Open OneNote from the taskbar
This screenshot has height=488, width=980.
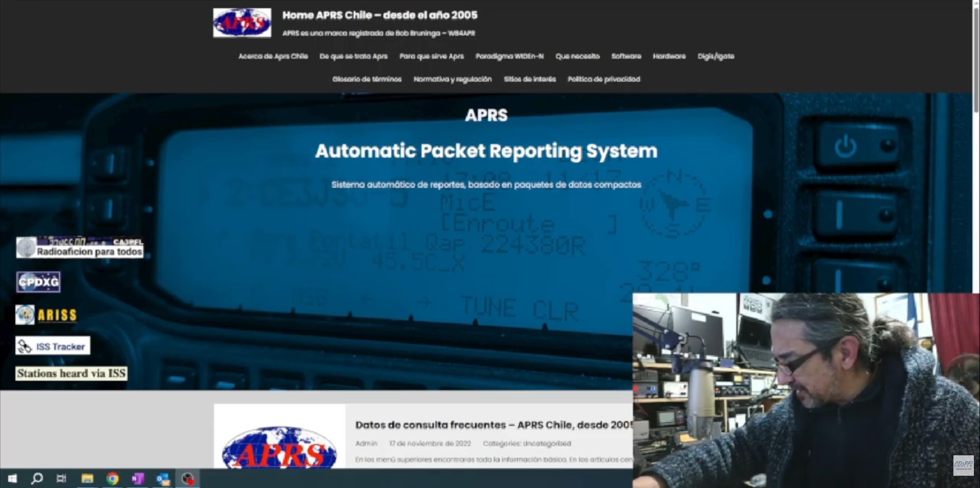pyautogui.click(x=137, y=478)
